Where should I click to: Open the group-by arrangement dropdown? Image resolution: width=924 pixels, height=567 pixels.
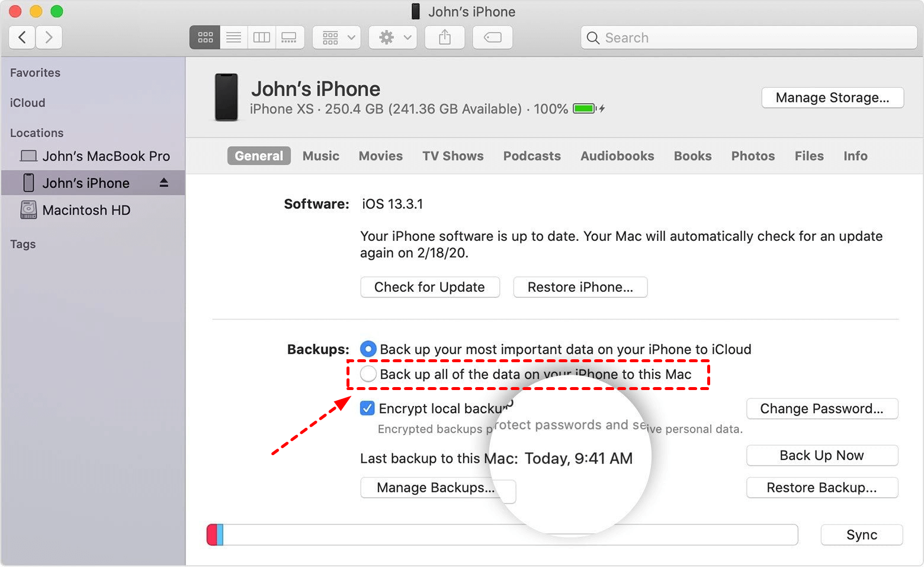click(336, 37)
